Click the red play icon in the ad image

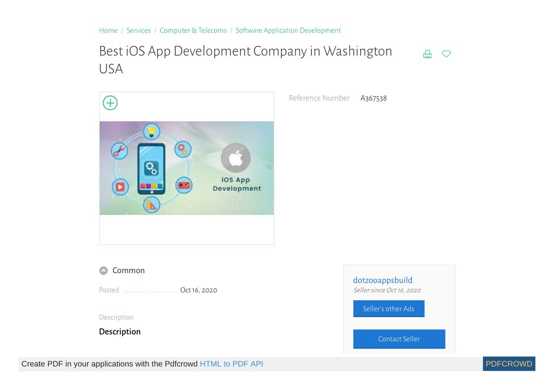[x=120, y=187]
